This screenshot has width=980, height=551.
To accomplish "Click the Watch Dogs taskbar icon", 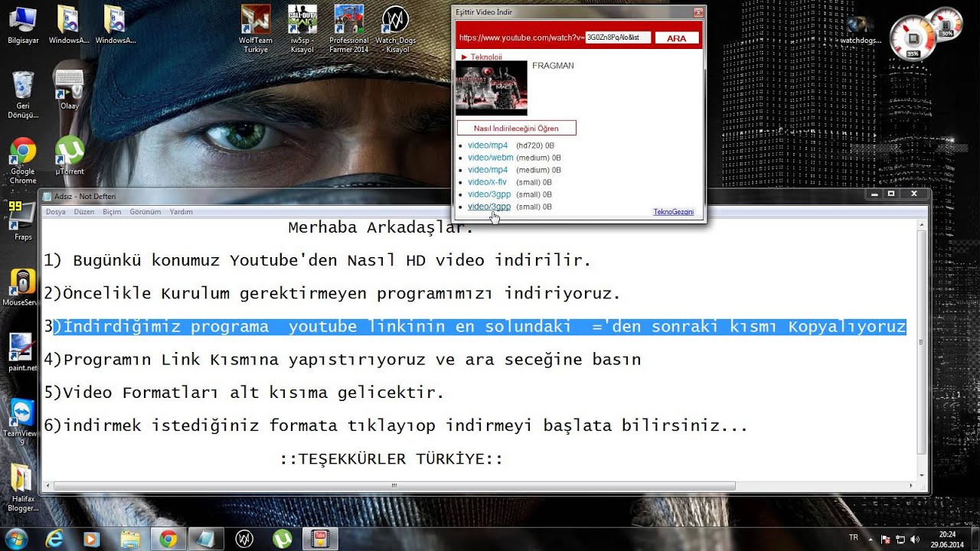I will click(244, 539).
